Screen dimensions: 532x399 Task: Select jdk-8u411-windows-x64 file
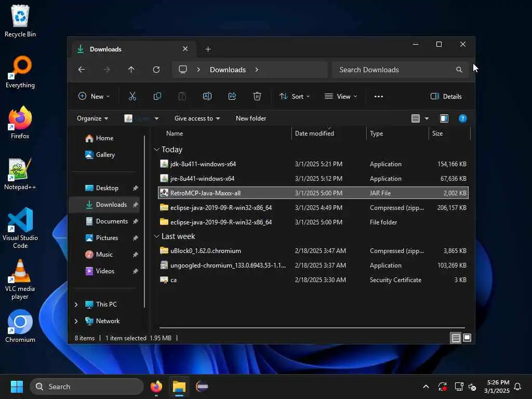(313, 164)
